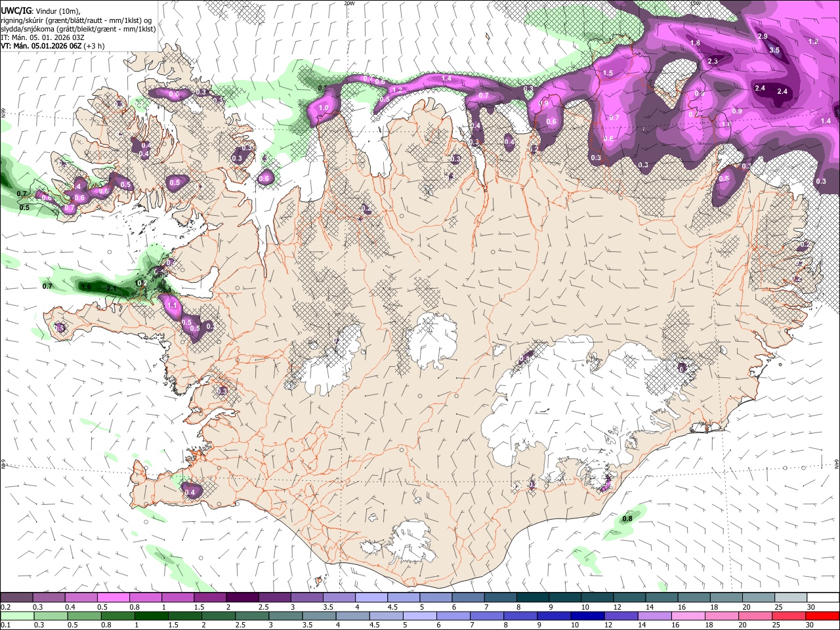Click the red 30 swatch in lower legend
The height and width of the screenshot is (630, 840).
tap(823, 616)
